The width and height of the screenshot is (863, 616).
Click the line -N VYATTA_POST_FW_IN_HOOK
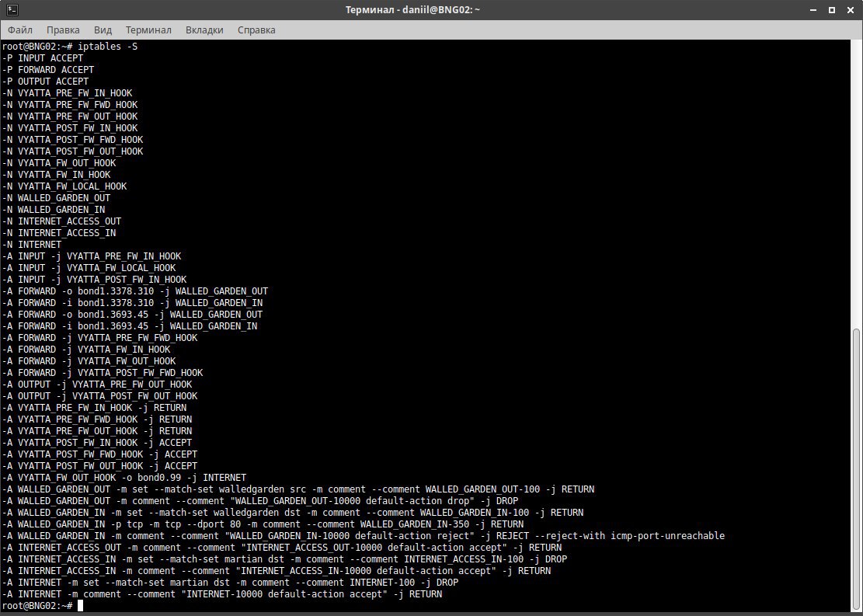click(70, 128)
